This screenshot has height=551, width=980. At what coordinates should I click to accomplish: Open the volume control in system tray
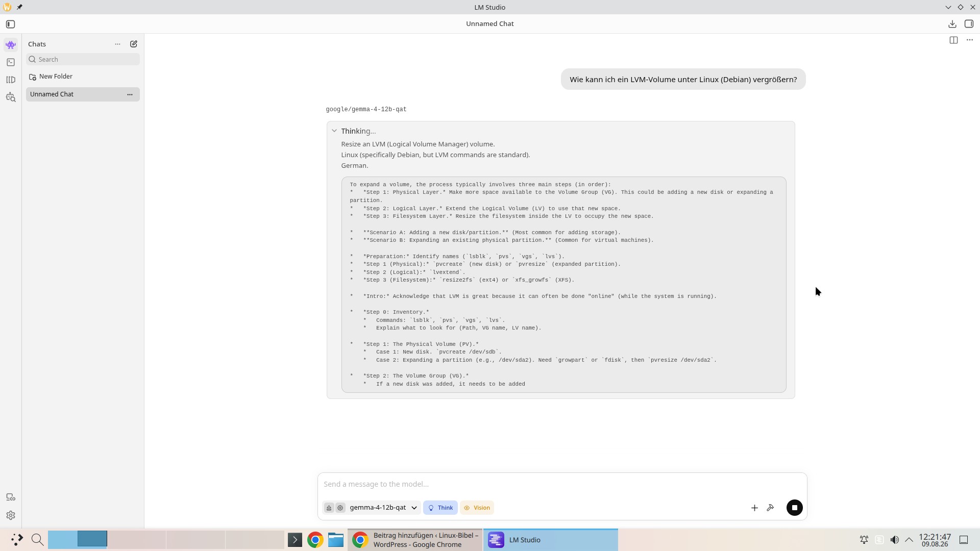(894, 540)
